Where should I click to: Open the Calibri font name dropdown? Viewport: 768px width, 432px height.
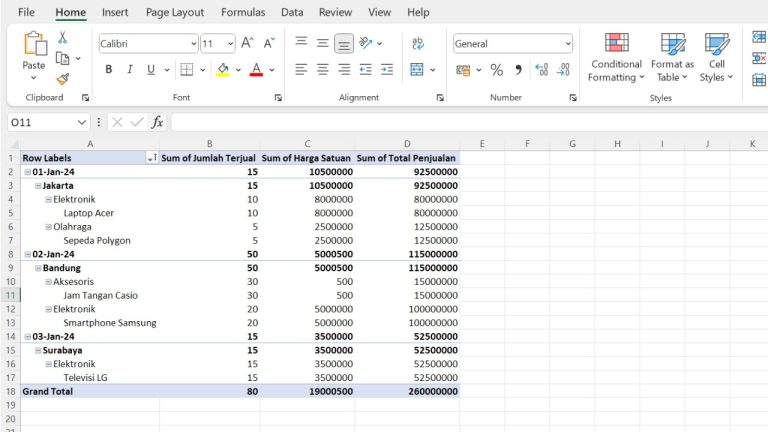(193, 44)
